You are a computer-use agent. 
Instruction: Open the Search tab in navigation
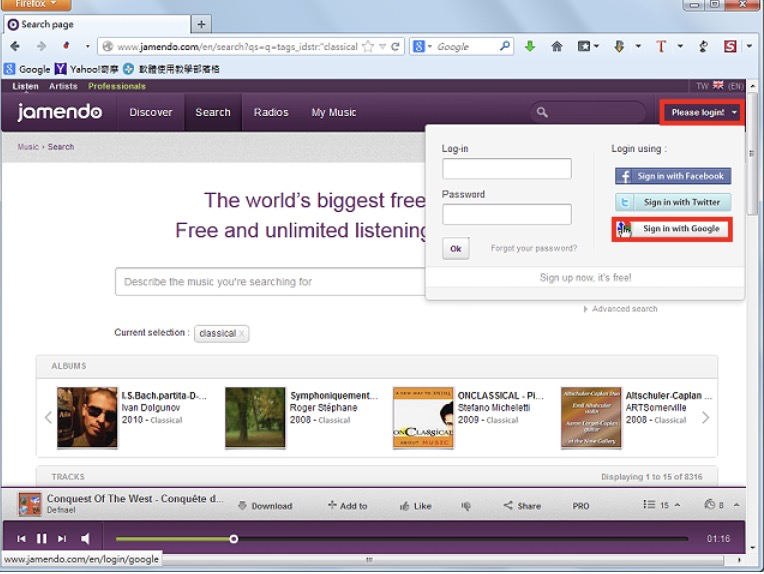(213, 113)
